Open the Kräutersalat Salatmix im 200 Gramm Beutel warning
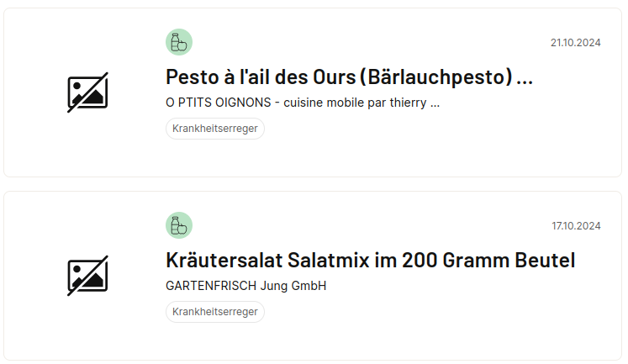This screenshot has height=364, width=628. point(371,261)
